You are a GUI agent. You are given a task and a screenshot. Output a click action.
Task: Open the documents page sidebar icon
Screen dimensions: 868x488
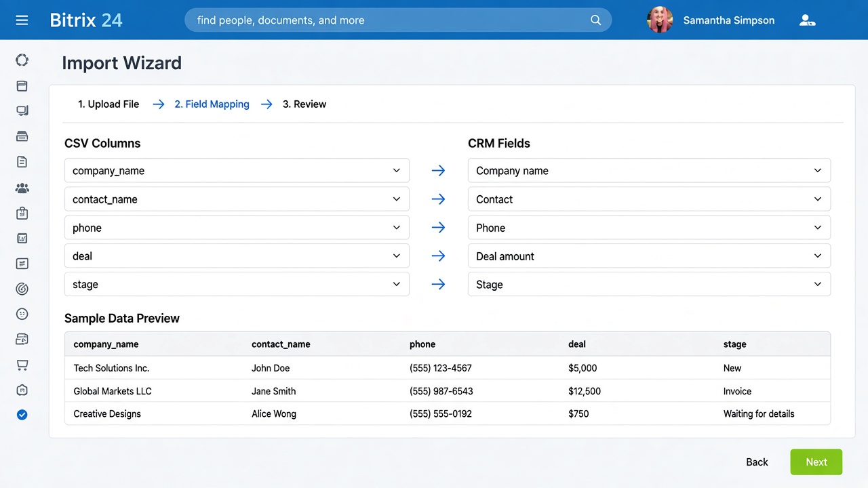[x=22, y=162]
